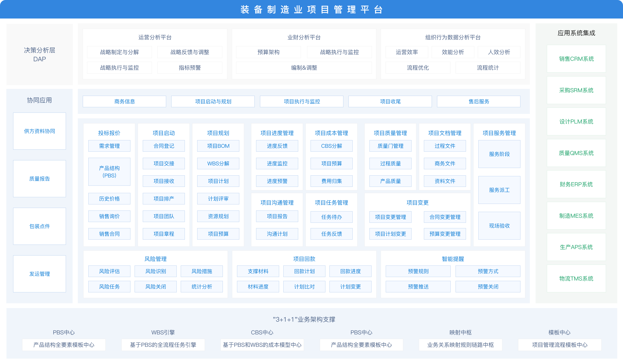The height and width of the screenshot is (364, 623).
Task: Open 生产APS系统 integration
Action: pyautogui.click(x=576, y=247)
